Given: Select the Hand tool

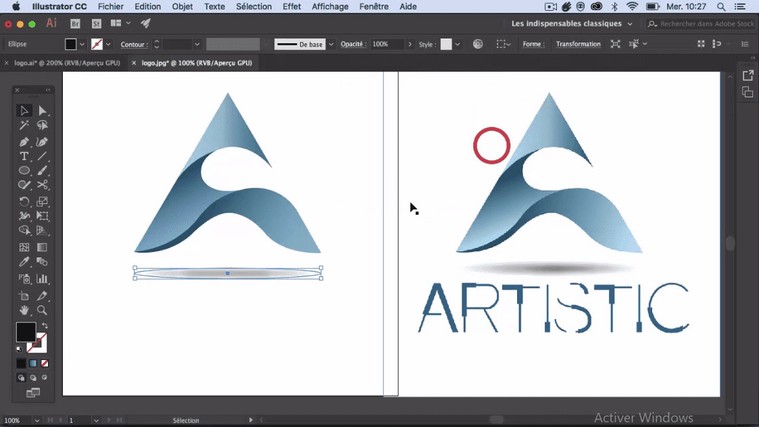Looking at the screenshot, I should point(24,310).
